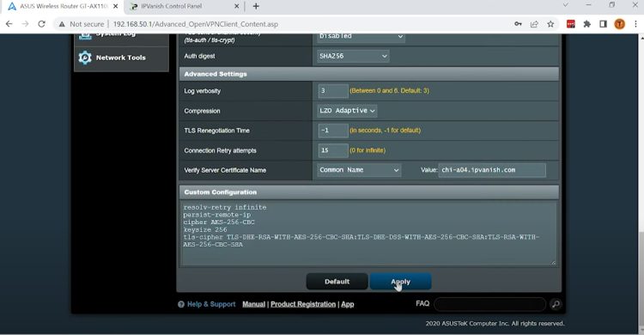Viewport: 644px width, 335px height.
Task: Reload the router page
Action: pos(41,24)
